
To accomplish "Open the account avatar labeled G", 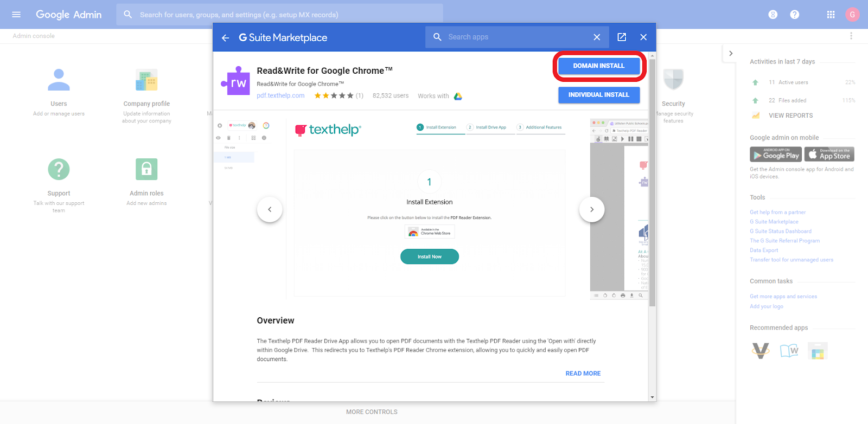I will click(x=852, y=15).
